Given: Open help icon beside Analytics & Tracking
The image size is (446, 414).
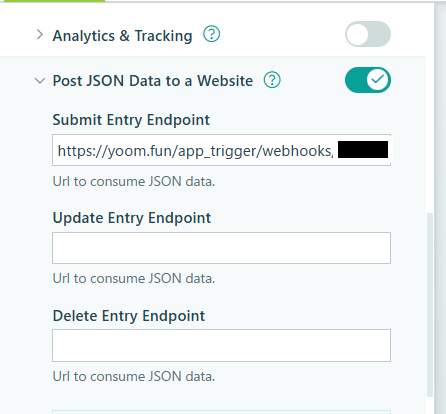Looking at the screenshot, I should click(212, 34).
